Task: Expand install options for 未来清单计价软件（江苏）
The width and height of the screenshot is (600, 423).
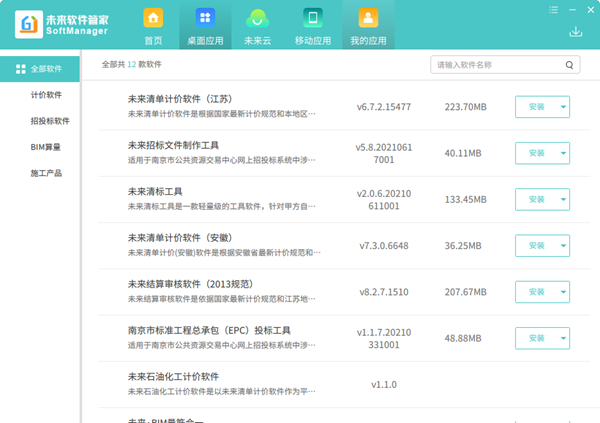Action: click(x=563, y=107)
